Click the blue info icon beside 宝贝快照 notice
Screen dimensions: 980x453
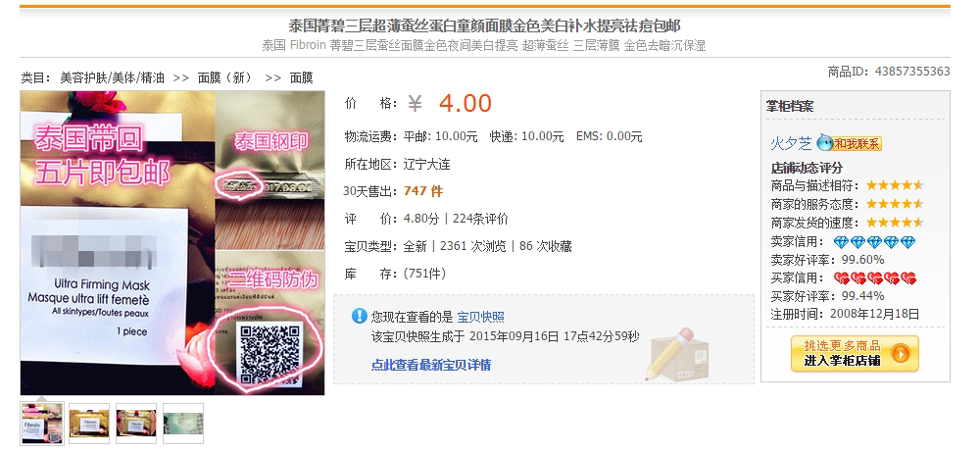click(x=360, y=316)
